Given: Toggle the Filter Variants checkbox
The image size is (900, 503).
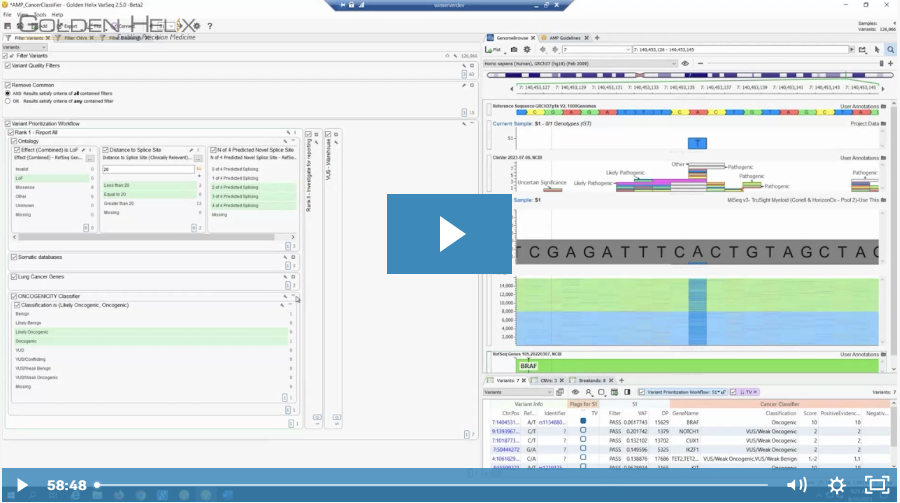Looking at the screenshot, I should point(5,56).
